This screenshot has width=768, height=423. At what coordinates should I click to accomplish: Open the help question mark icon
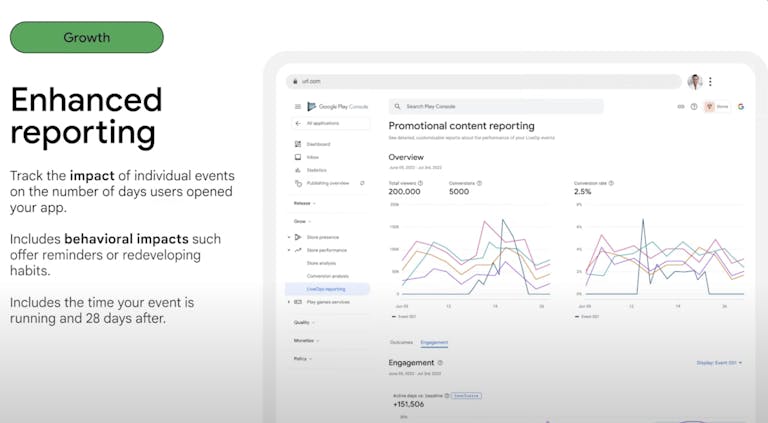click(694, 106)
